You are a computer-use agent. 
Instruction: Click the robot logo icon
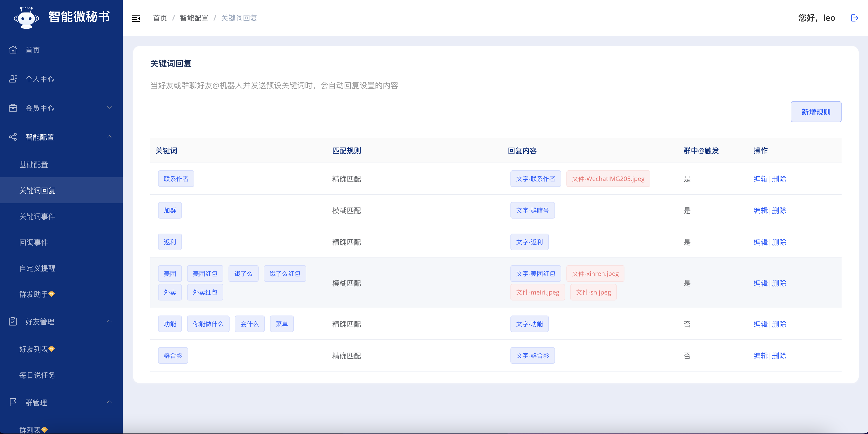click(26, 18)
